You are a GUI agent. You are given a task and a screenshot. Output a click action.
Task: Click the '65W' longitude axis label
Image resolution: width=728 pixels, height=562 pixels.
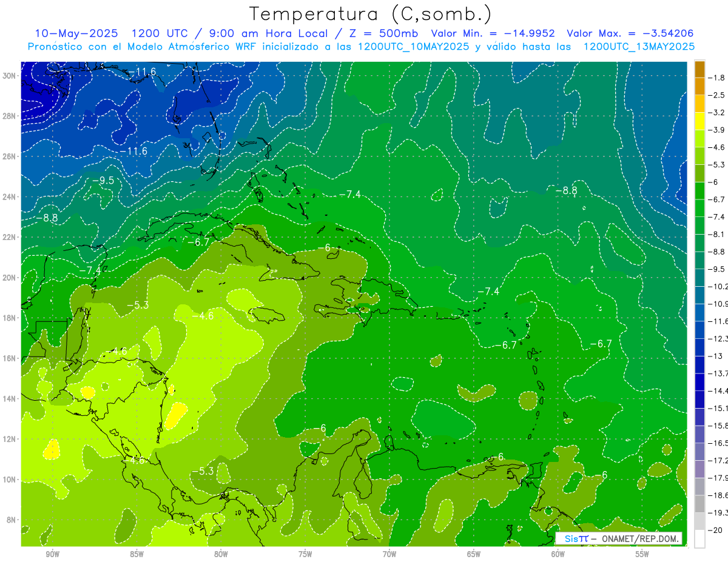474,554
